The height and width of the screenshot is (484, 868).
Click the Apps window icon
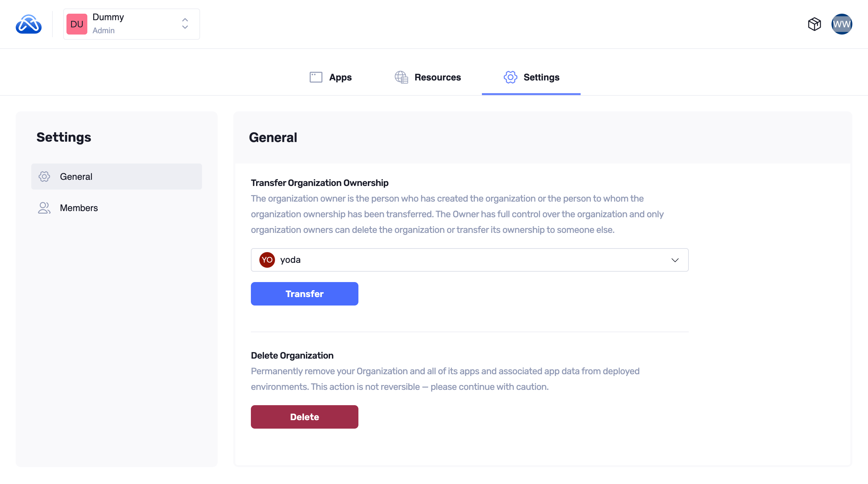click(x=316, y=77)
